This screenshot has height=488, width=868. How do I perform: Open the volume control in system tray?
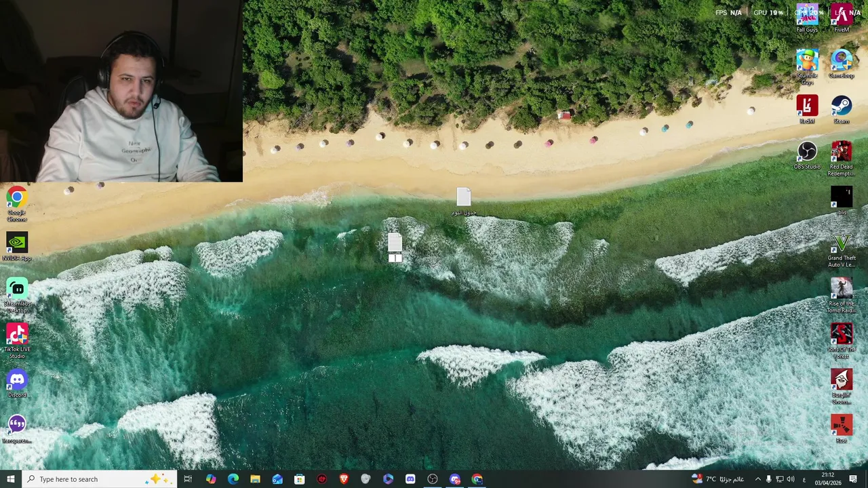(x=790, y=479)
